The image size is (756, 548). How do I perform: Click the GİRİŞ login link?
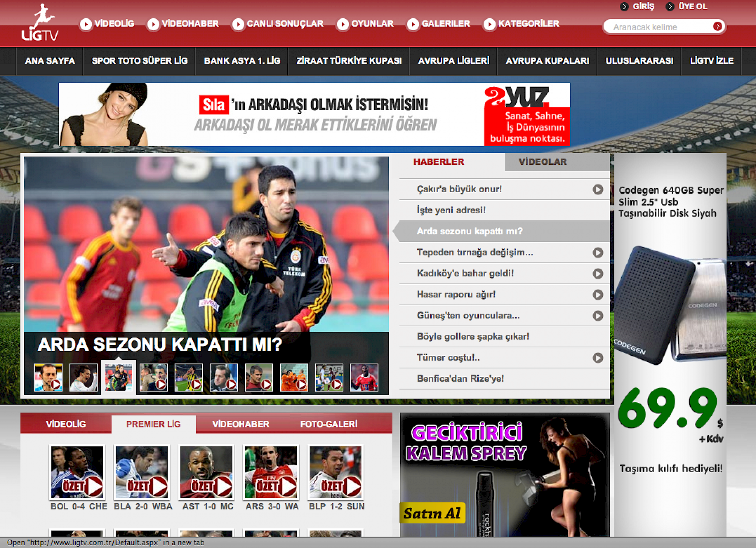643,6
